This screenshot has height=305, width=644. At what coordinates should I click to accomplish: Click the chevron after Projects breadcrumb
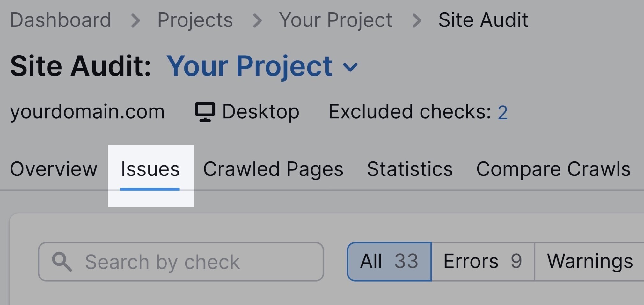257,21
